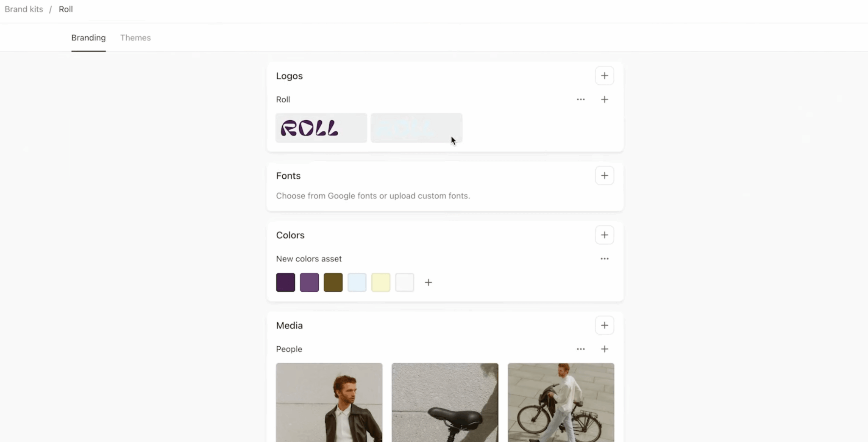Select the dark purple color swatch

(x=286, y=282)
